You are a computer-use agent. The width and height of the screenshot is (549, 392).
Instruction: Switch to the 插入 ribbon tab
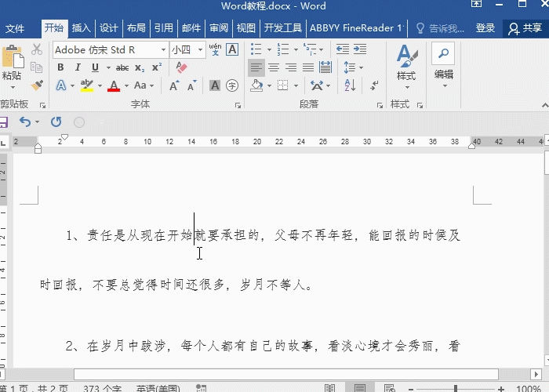(82, 28)
